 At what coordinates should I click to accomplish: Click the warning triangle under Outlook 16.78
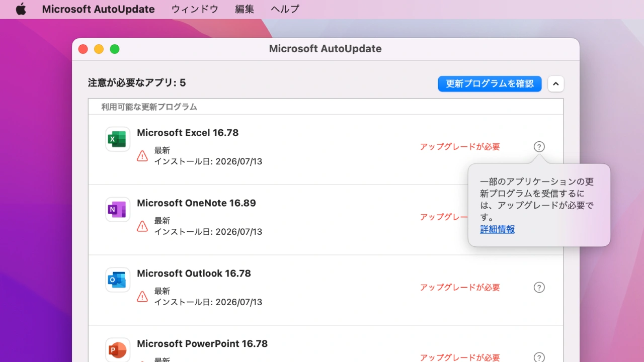(142, 297)
